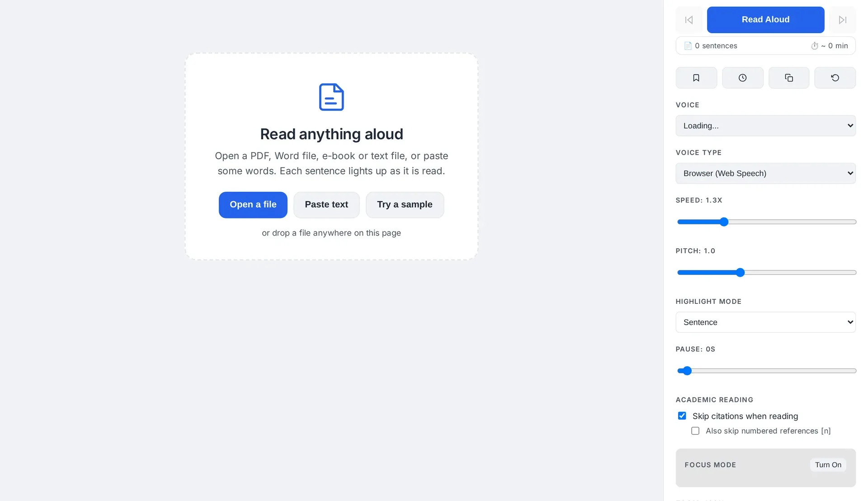The height and width of the screenshot is (501, 868).
Task: Turn On Focus Mode
Action: 828,465
